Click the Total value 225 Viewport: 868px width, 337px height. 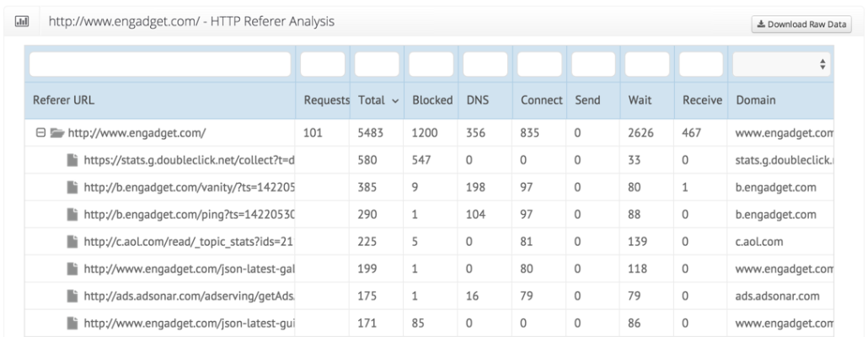[x=367, y=242]
